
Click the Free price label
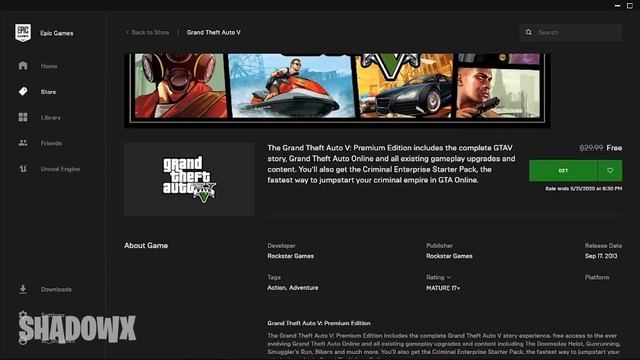coord(614,148)
